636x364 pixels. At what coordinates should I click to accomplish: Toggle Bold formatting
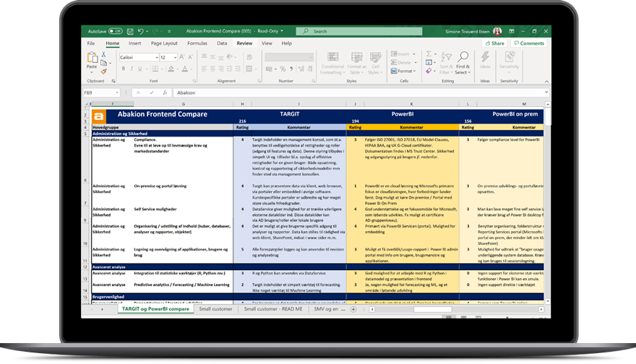click(x=124, y=69)
